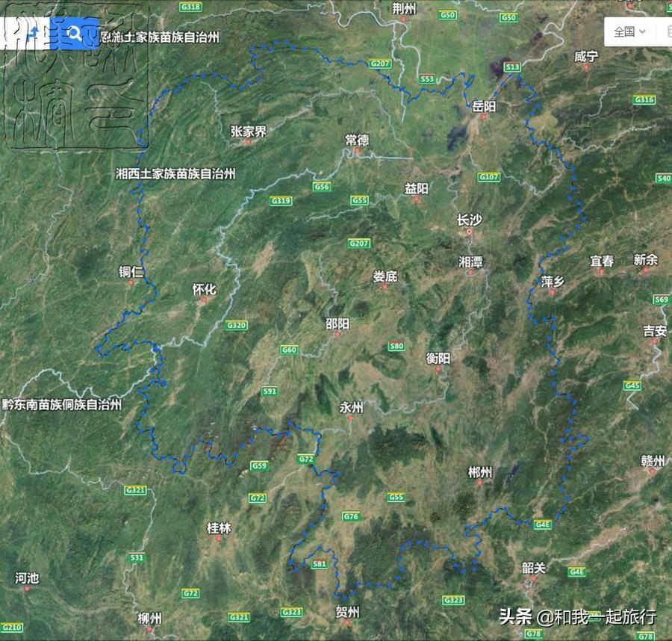Expand the 全国 region dropdown

(x=629, y=31)
